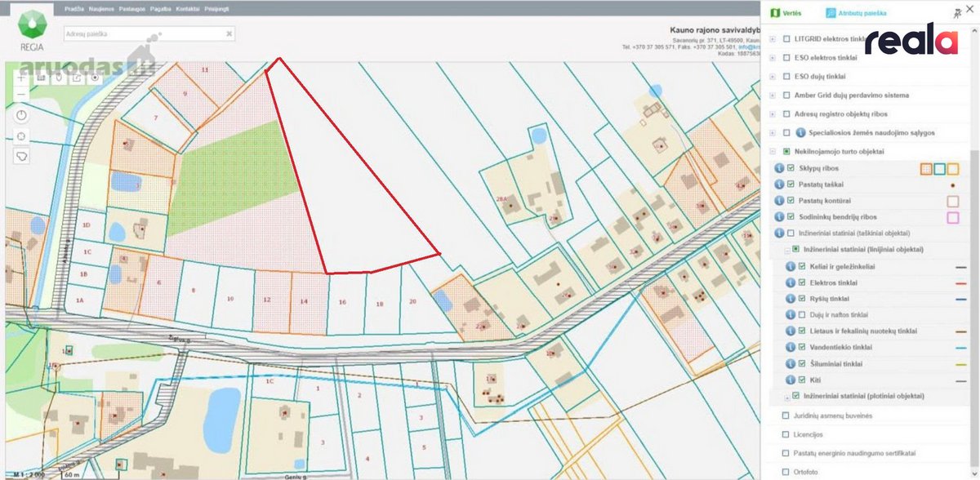Open the Kontaktai link
Image resolution: width=980 pixels, height=480 pixels.
[x=188, y=7]
